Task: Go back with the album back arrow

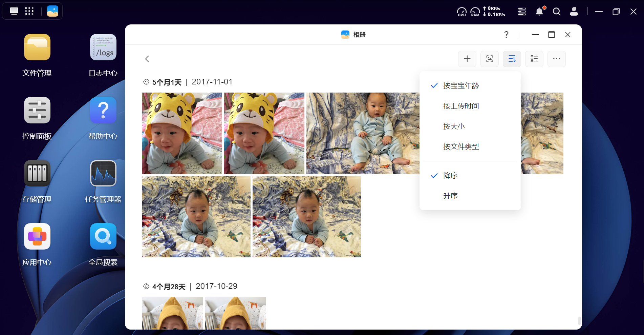Action: coord(147,59)
